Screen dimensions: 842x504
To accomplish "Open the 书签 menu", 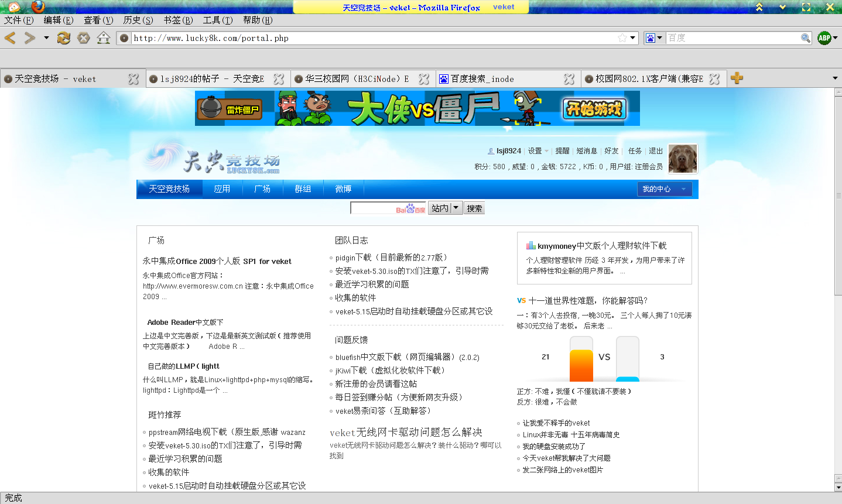I will 178,20.
